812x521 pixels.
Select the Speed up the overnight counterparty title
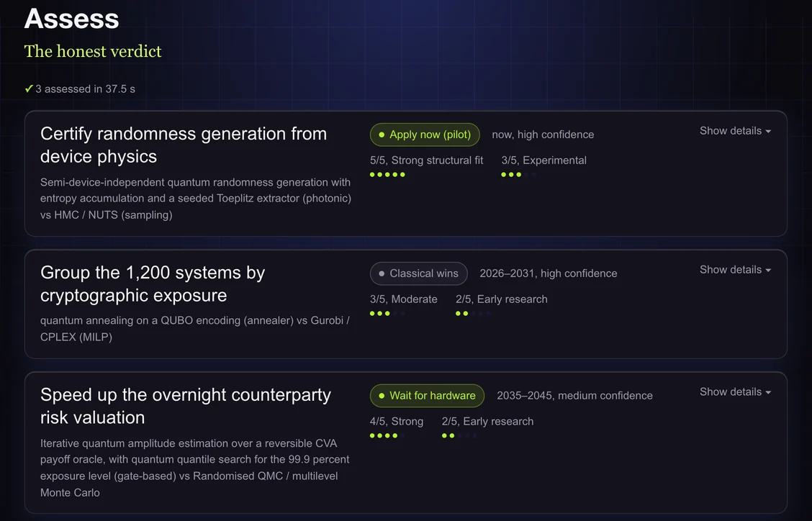click(x=186, y=406)
